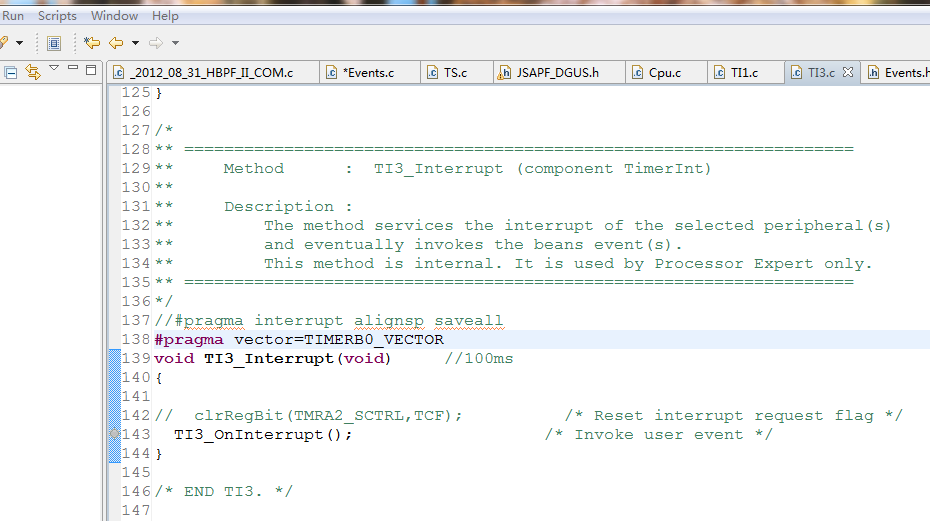The image size is (930, 521).
Task: Click the breakpoint marker at line 143
Action: (114, 434)
